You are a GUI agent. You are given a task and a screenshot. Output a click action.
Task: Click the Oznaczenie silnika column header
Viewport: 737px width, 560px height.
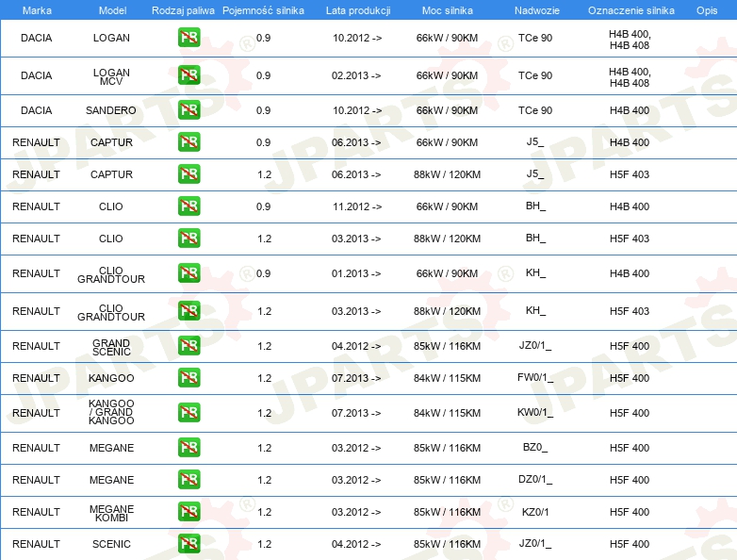point(631,10)
